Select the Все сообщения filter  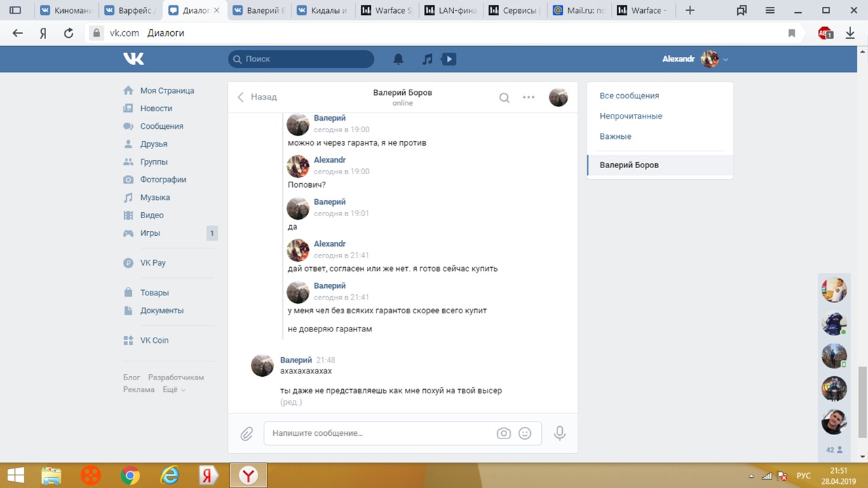[629, 96]
